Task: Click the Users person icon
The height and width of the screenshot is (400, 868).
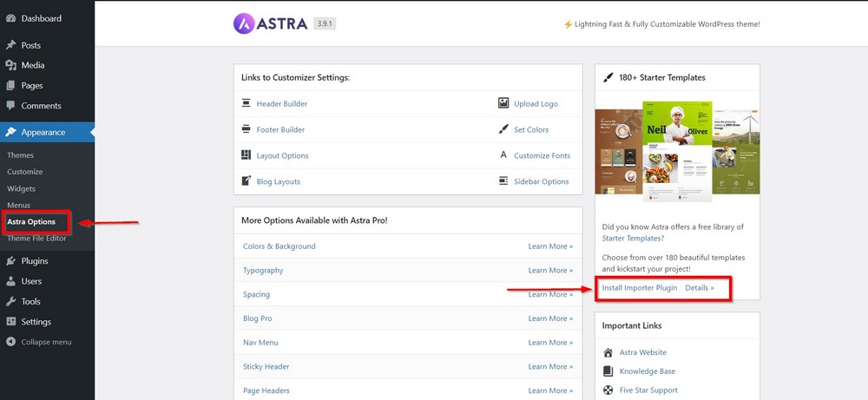Action: [x=10, y=281]
